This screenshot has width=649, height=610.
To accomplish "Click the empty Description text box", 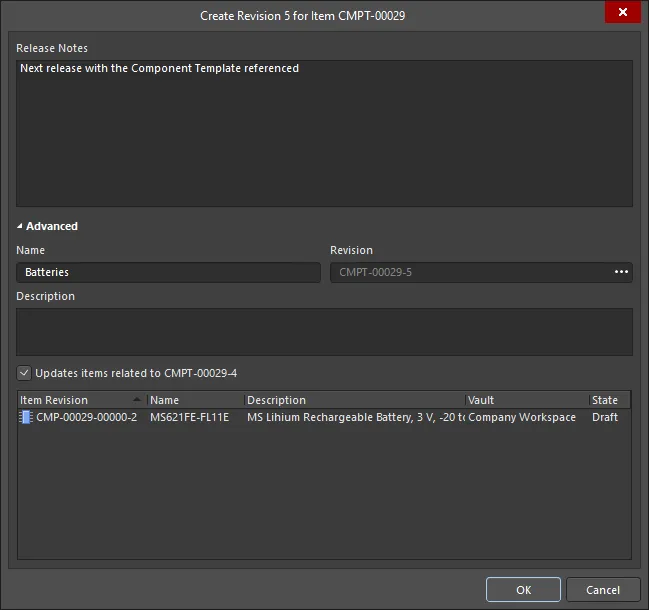I will pos(324,331).
